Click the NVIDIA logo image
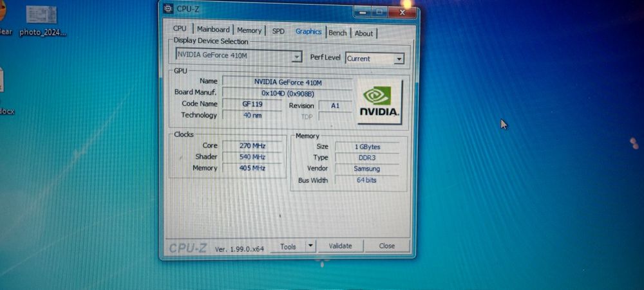The image size is (644, 290). click(379, 102)
